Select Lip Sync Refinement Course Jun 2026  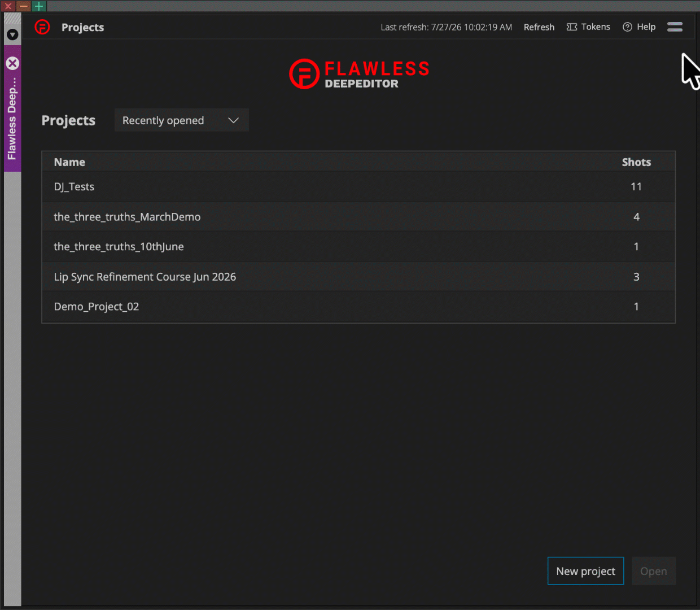click(358, 276)
